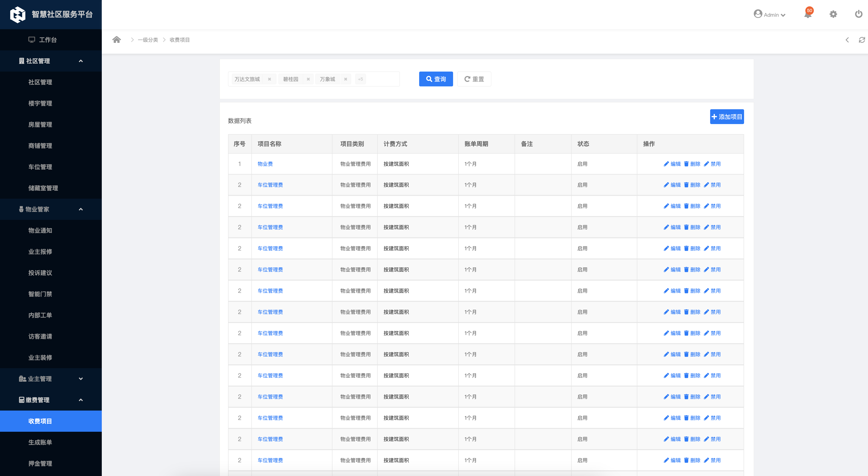Click 删除 in the last 车位管理费 row
This screenshot has height=476, width=868.
(692, 460)
